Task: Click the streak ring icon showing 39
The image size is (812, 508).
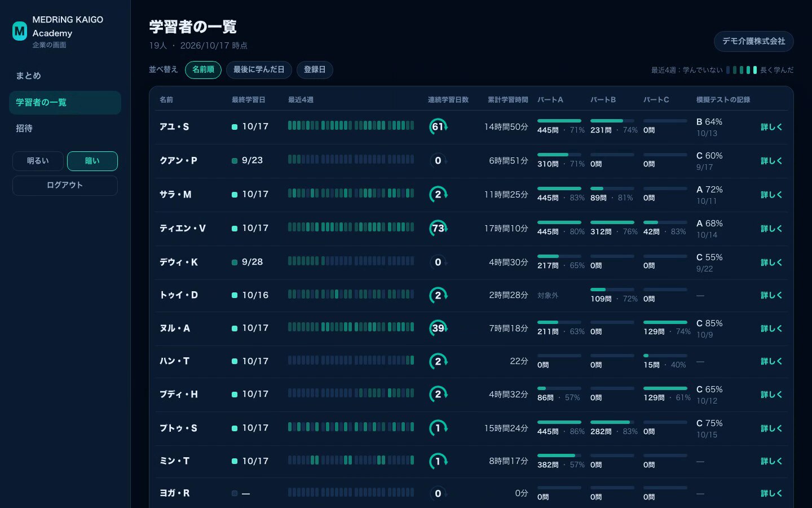Action: [x=438, y=328]
